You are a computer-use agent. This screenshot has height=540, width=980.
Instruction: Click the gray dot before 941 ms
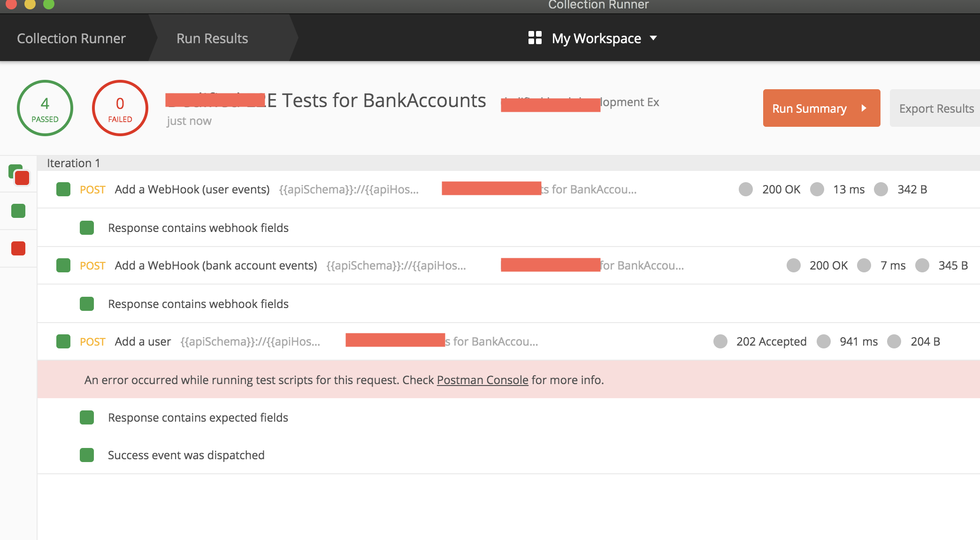[823, 341]
